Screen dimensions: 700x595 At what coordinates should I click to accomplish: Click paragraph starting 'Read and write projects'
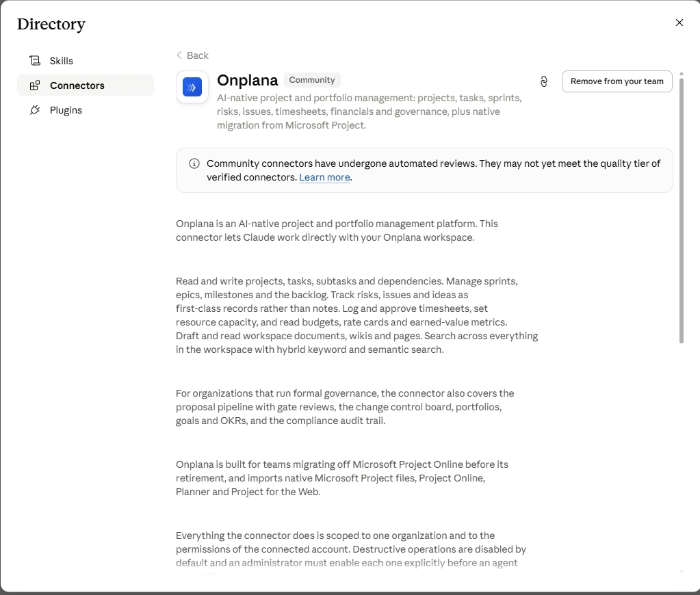tap(357, 315)
